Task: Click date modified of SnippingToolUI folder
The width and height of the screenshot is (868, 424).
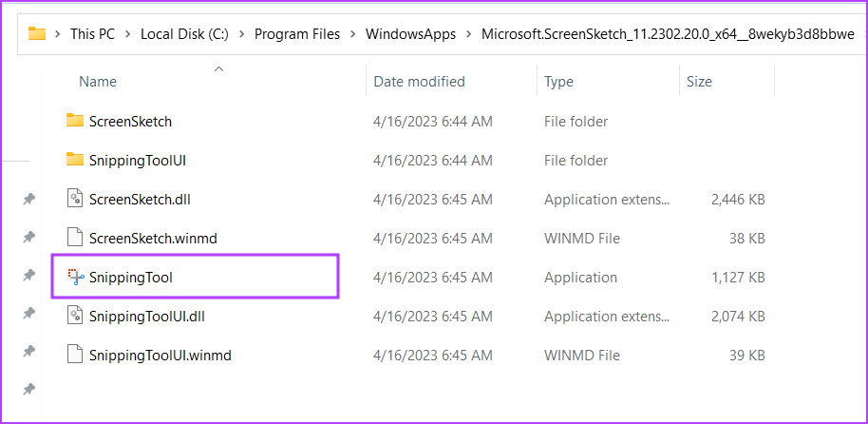Action: (433, 160)
